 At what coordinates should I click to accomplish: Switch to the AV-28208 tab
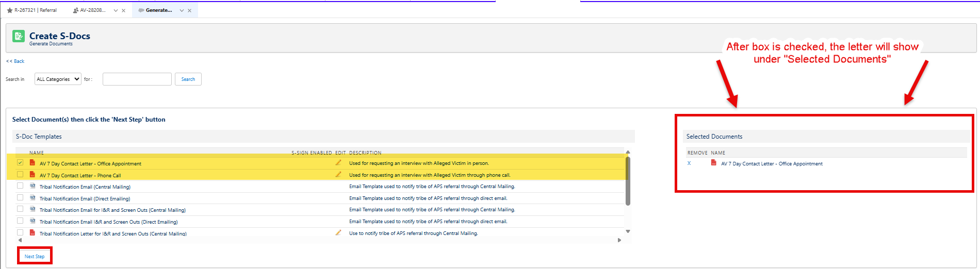point(90,10)
